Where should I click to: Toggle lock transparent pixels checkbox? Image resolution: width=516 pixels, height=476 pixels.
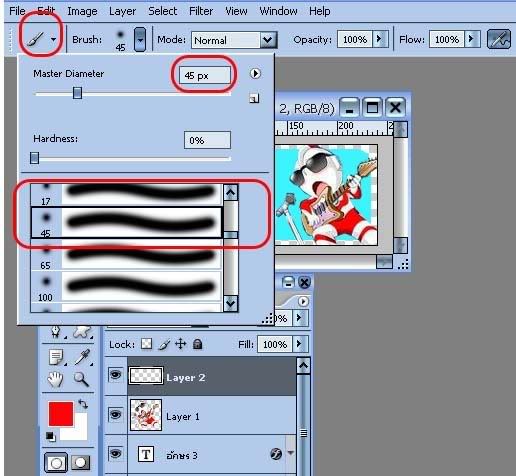coord(146,344)
